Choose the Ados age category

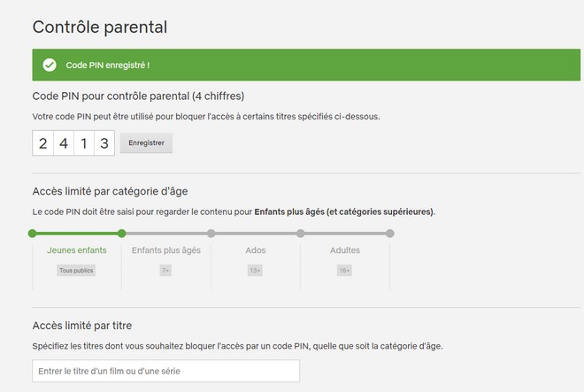(256, 250)
